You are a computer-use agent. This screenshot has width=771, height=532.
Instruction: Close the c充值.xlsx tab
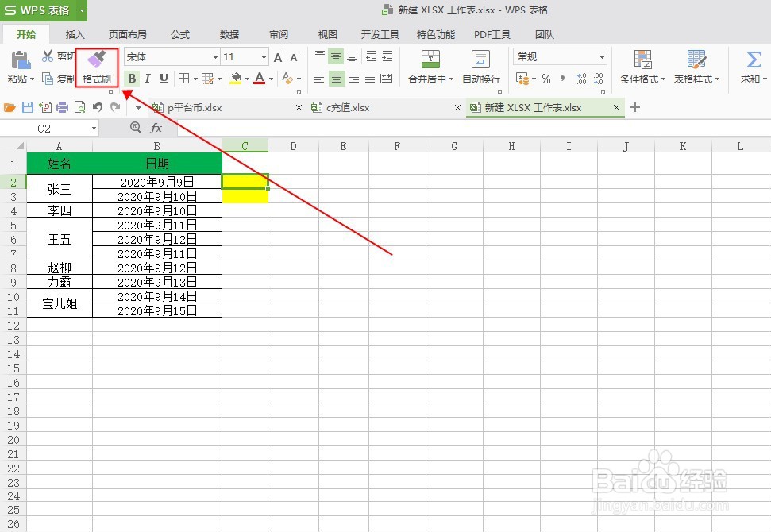click(457, 107)
